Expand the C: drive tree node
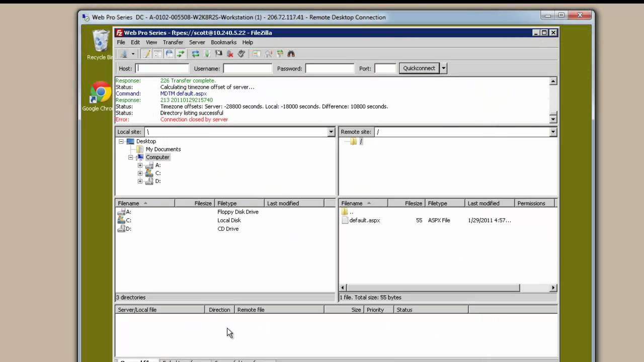Screen dimensions: 644x362 [140, 173]
